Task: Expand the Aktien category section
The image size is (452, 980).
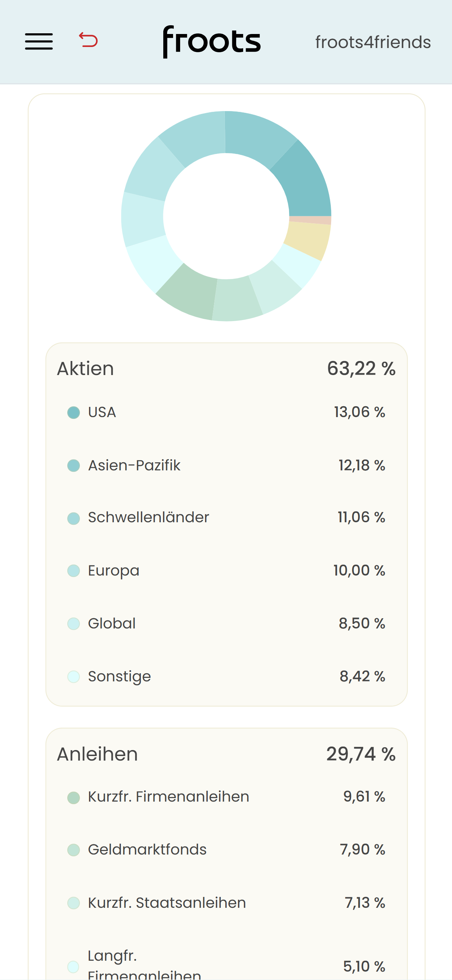Action: (226, 367)
